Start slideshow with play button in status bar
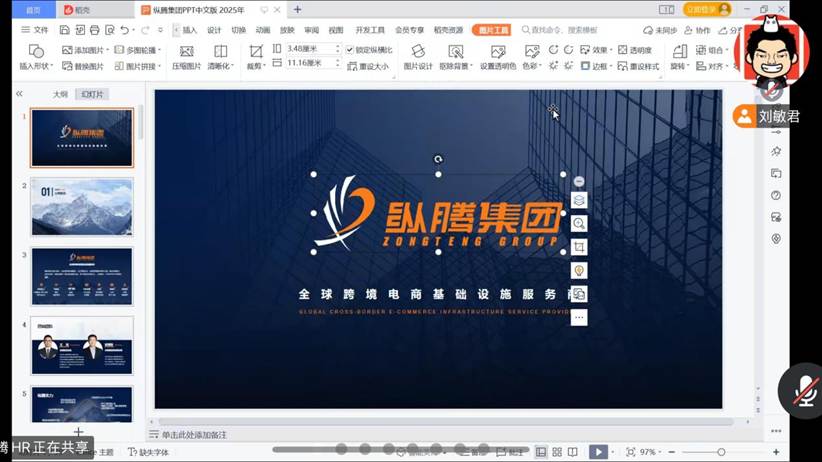The image size is (822, 462). tap(598, 452)
